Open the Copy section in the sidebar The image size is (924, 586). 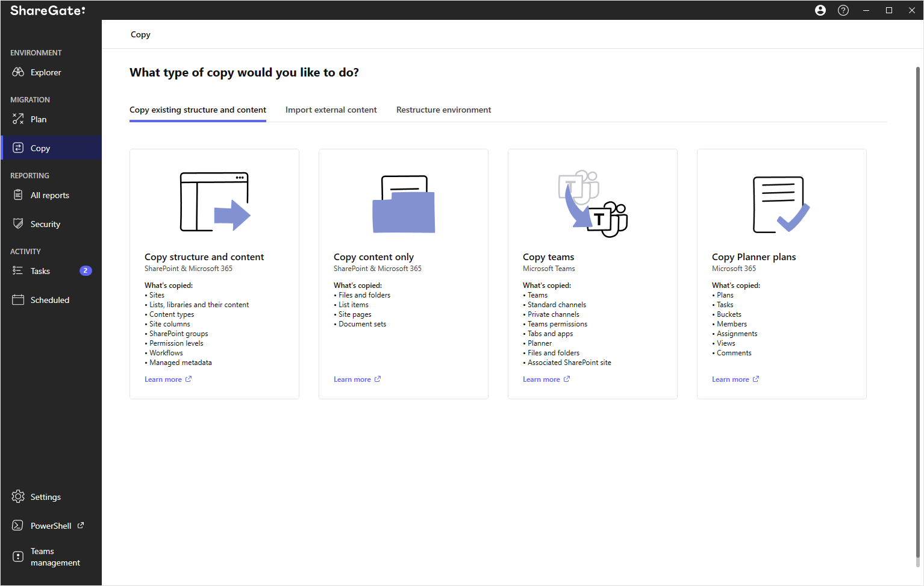click(40, 148)
